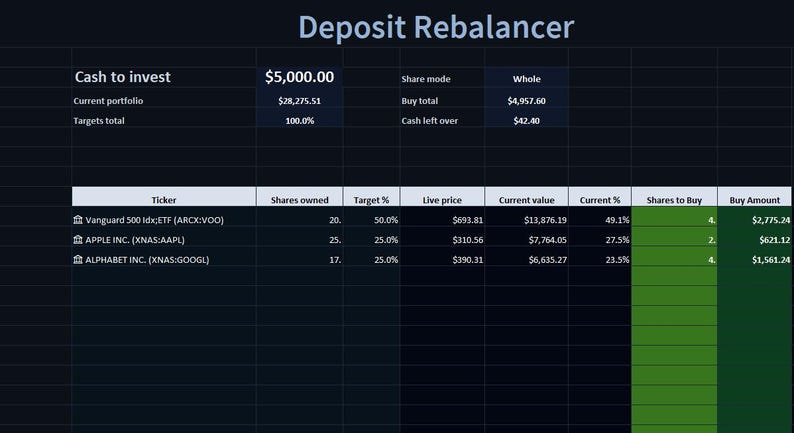The image size is (794, 433).
Task: Click the stock icon beside Vanguard 500 Idx
Action: pyautogui.click(x=77, y=219)
